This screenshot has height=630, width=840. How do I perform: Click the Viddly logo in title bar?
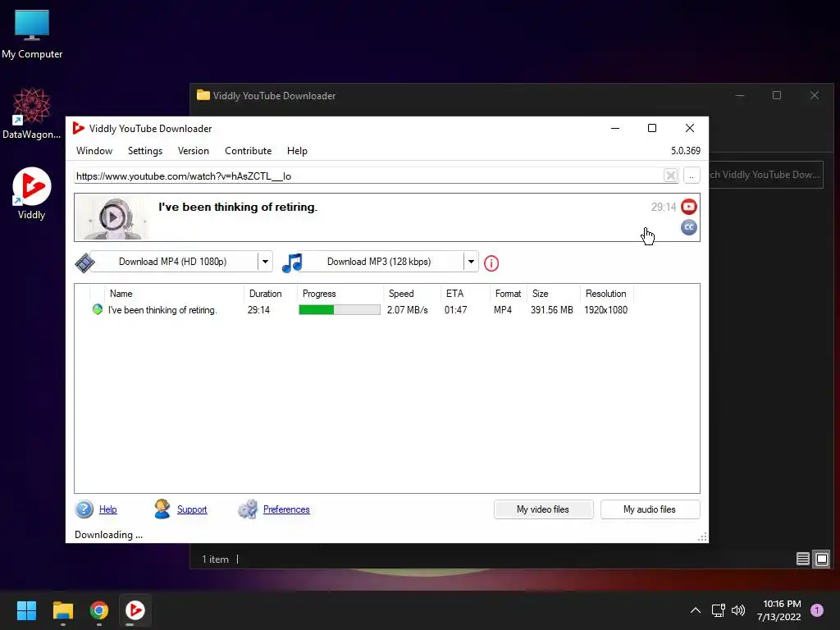pyautogui.click(x=78, y=128)
